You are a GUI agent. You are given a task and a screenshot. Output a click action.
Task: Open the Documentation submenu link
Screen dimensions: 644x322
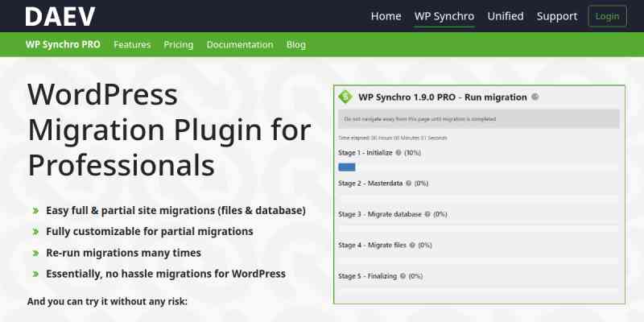239,44
